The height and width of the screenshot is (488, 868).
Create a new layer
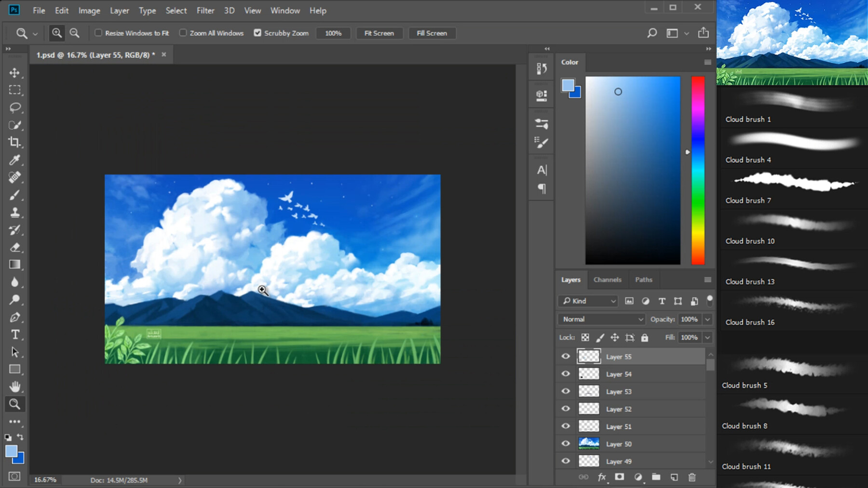674,477
